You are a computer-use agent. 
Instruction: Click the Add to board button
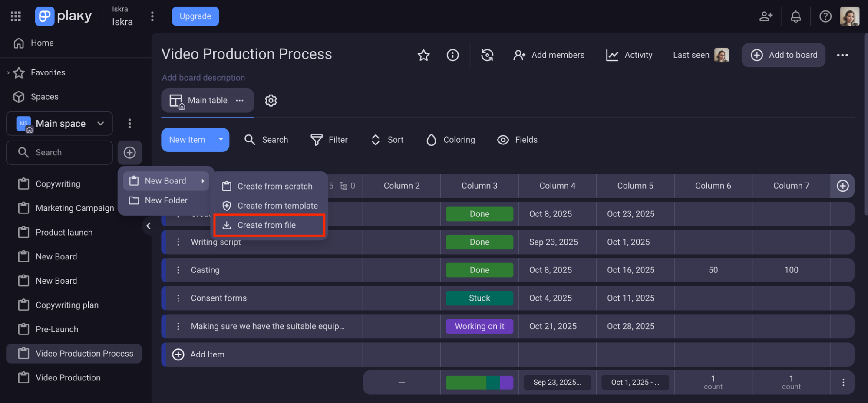click(x=783, y=55)
